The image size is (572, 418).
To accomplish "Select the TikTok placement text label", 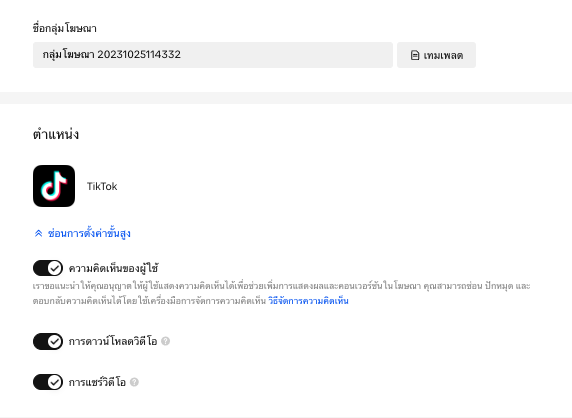I will pyautogui.click(x=102, y=186).
